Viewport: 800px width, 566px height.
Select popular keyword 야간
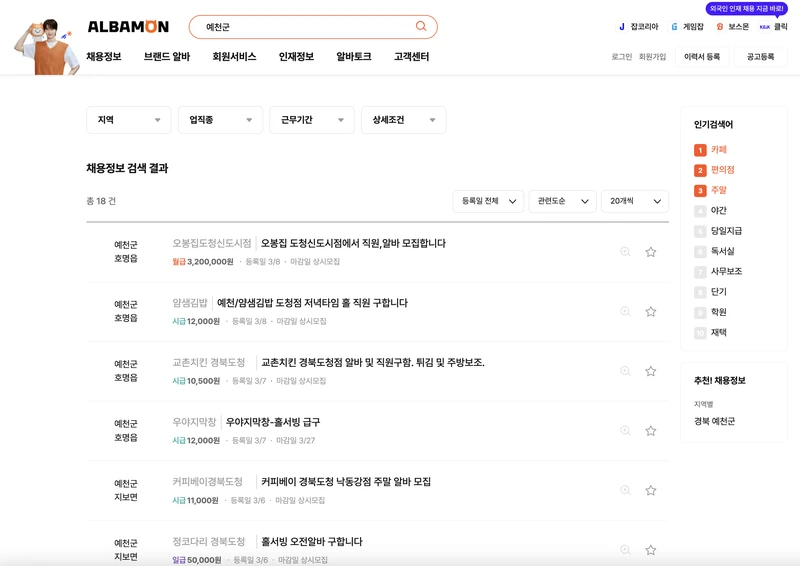click(x=719, y=210)
